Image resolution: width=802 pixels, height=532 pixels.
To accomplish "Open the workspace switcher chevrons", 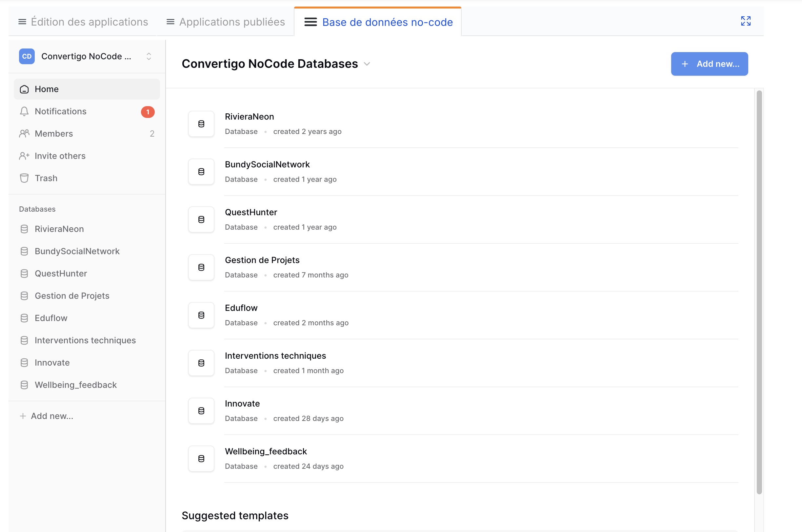I will (x=149, y=56).
